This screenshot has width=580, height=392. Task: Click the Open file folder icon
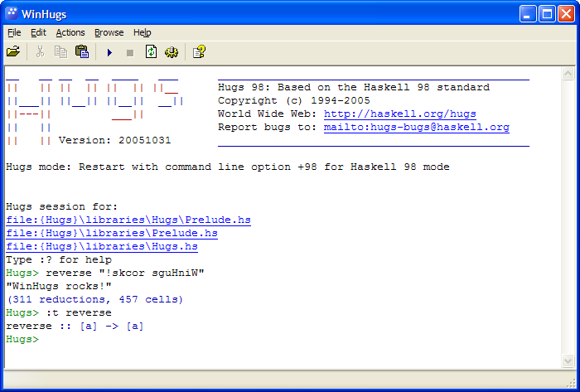[x=13, y=51]
